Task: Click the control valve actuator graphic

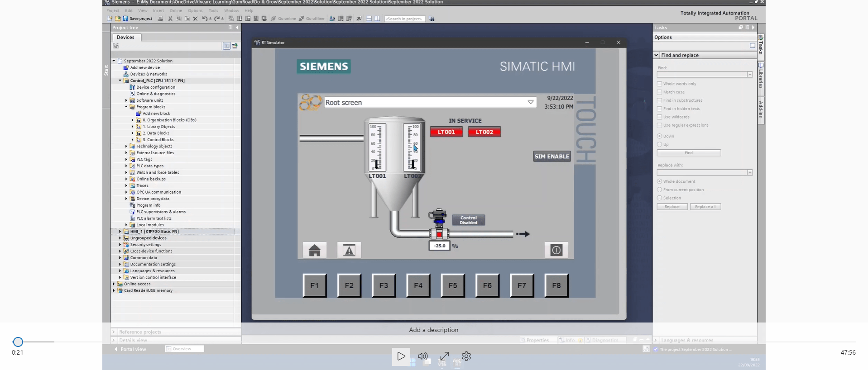Action: click(438, 216)
